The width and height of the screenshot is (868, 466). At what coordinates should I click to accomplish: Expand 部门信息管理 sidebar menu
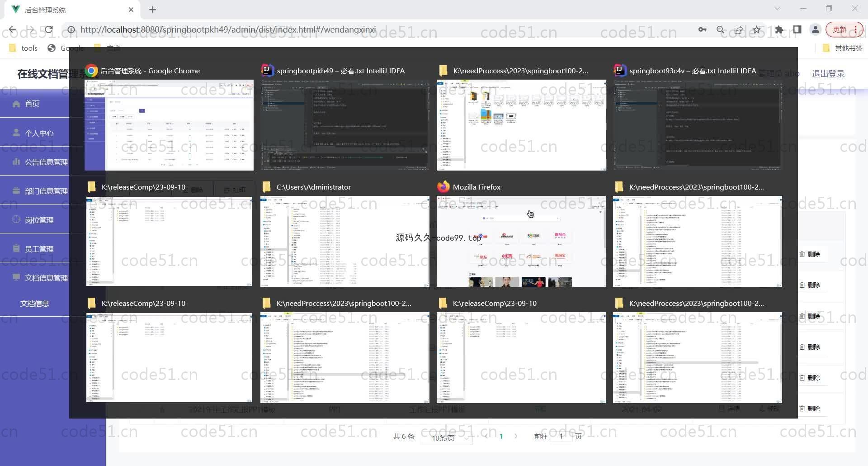click(34, 191)
